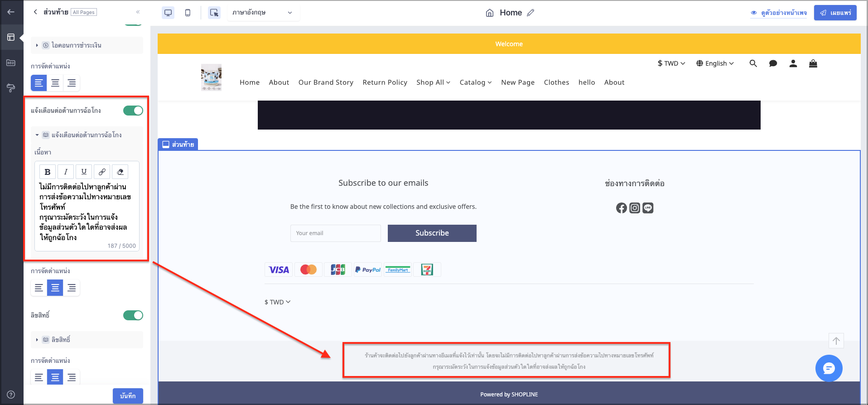Clear formatting with the eraser icon
Screen dimensions: 868x405
120,172
